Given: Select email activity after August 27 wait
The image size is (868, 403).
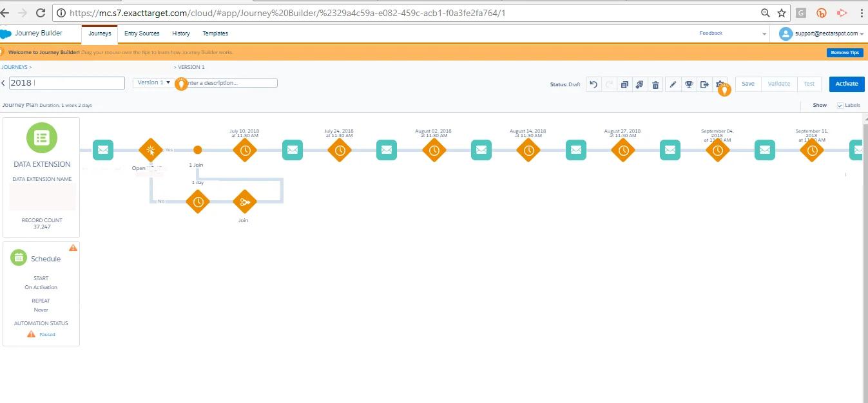Looking at the screenshot, I should coord(670,150).
